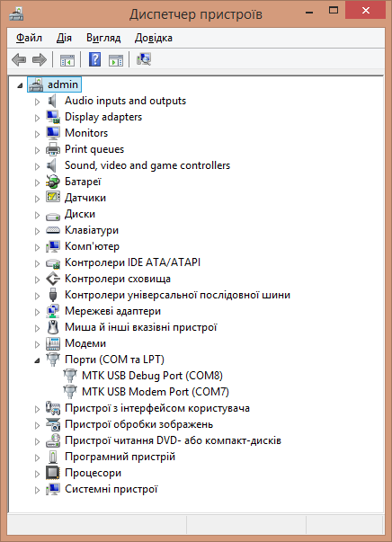Expand the Диски node
The image size is (392, 542).
tap(38, 215)
